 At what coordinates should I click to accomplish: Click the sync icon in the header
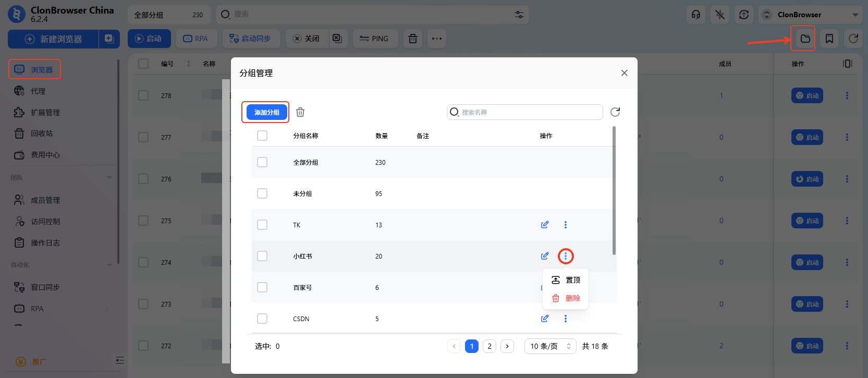point(744,15)
